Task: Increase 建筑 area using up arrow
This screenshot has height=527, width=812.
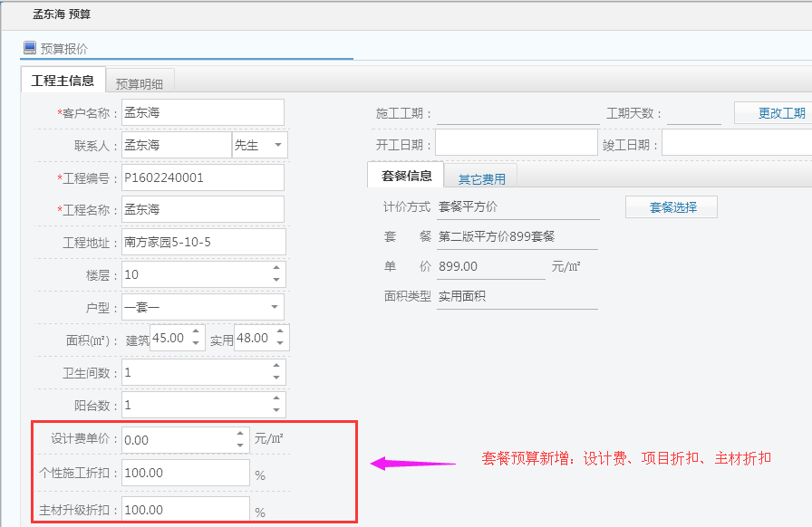Action: tap(196, 332)
